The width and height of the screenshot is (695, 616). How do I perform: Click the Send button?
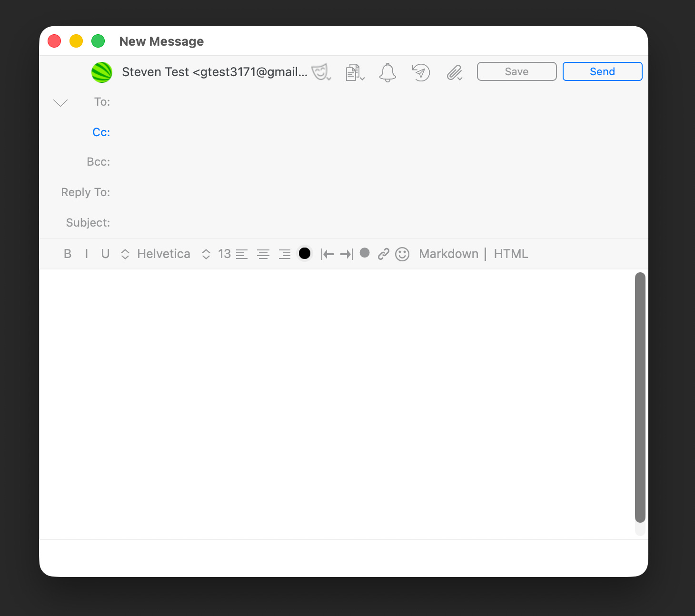pos(603,71)
